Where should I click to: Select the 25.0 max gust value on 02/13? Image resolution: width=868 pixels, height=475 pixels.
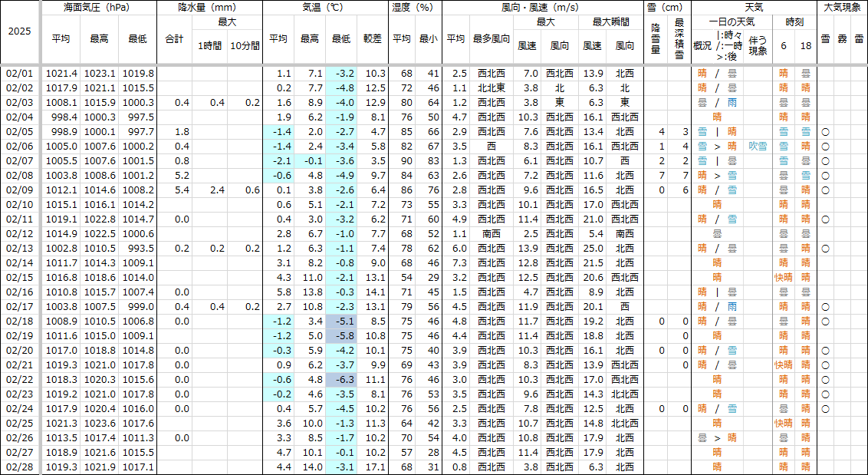pyautogui.click(x=592, y=248)
